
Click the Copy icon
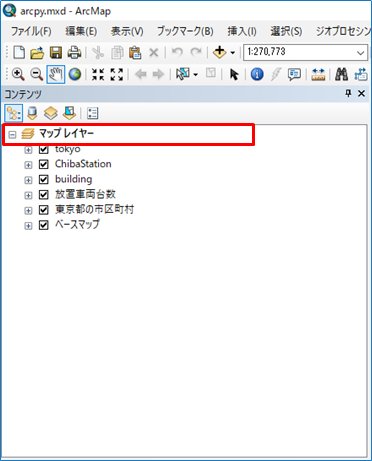click(117, 53)
